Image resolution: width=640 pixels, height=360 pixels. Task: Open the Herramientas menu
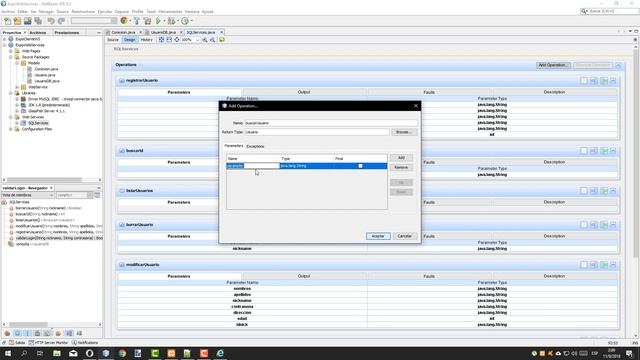[x=170, y=11]
